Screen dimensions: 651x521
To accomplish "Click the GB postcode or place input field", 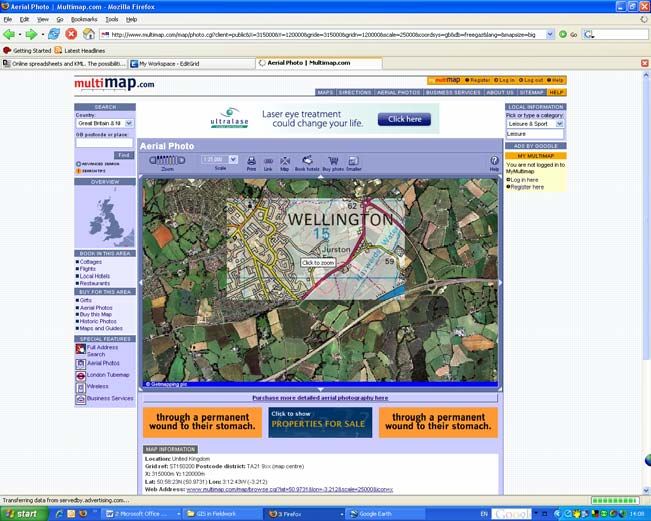I will [x=104, y=143].
